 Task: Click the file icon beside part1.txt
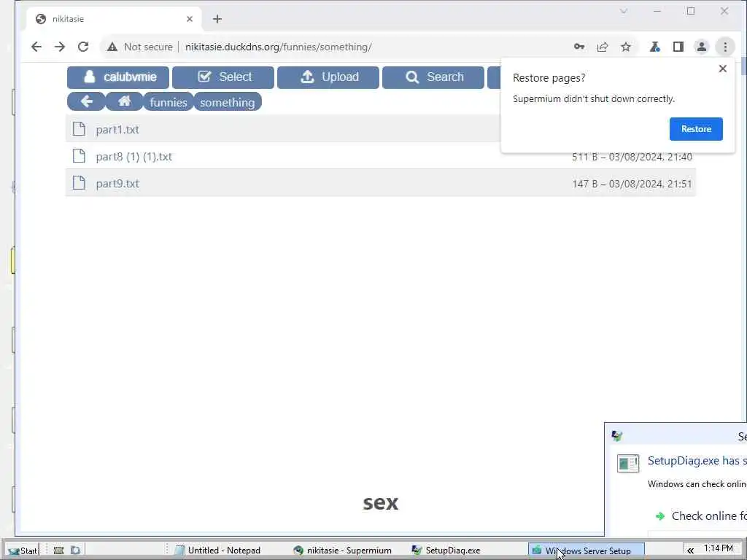coord(79,129)
